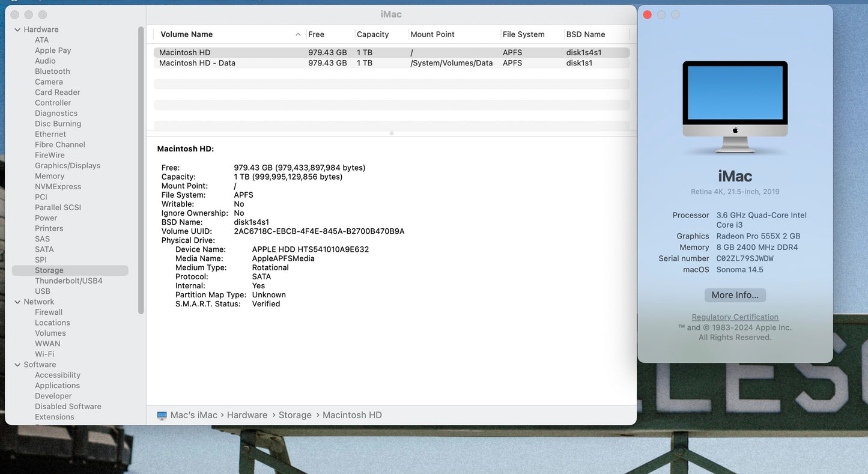Open Graphics/Displays information
The height and width of the screenshot is (474, 868).
[x=67, y=165]
